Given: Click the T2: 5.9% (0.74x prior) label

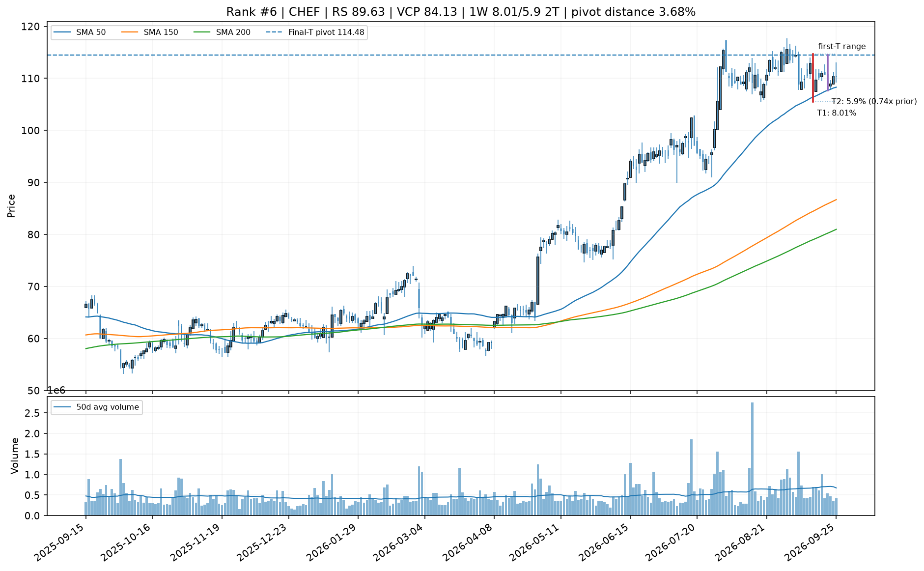Looking at the screenshot, I should click(x=874, y=102).
